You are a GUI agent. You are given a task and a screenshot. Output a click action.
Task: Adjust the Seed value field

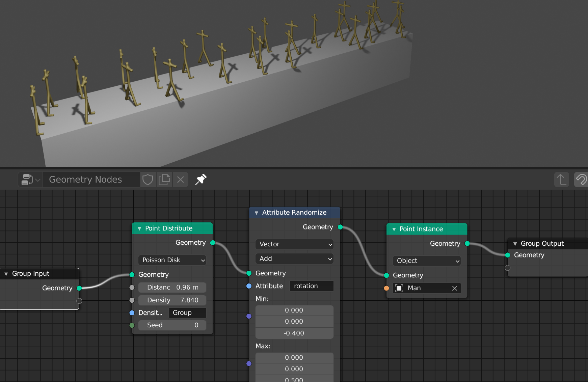(172, 325)
